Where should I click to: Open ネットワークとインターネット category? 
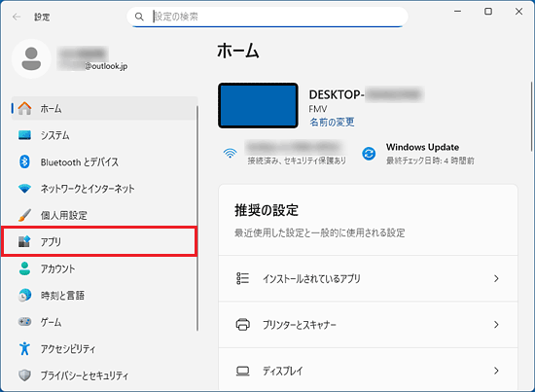click(104, 189)
